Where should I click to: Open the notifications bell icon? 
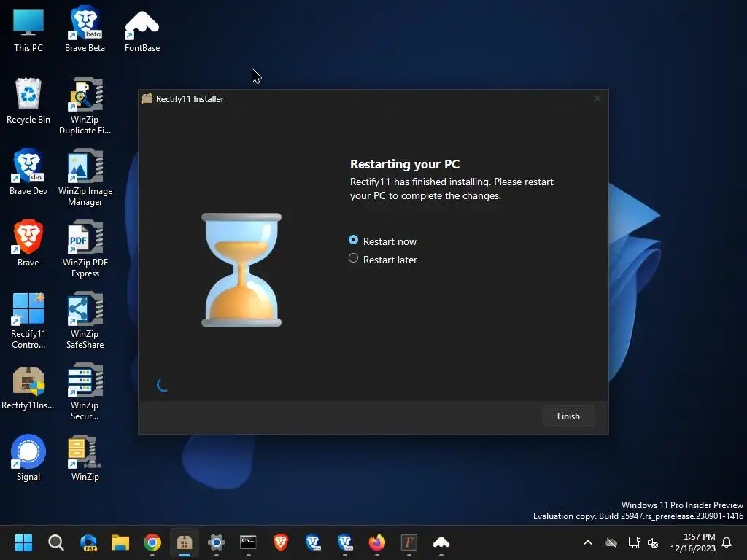pyautogui.click(x=727, y=542)
